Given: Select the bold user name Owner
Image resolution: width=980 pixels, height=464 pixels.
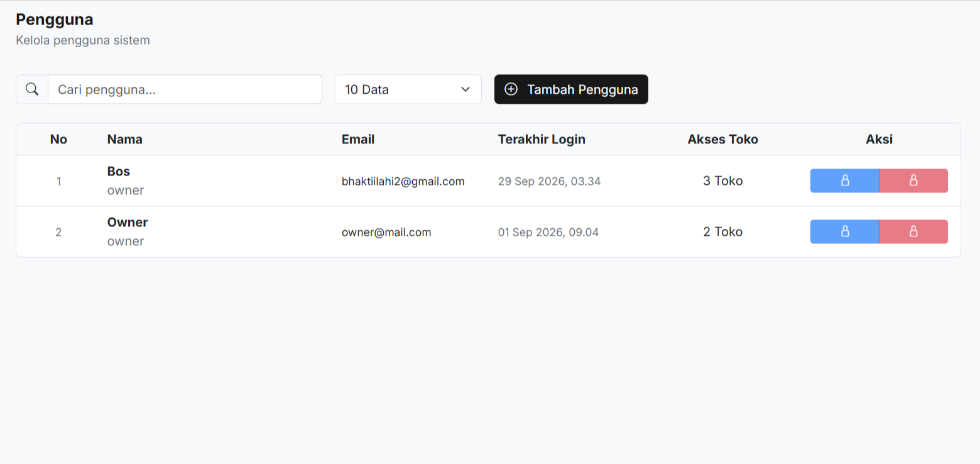Looking at the screenshot, I should (128, 223).
